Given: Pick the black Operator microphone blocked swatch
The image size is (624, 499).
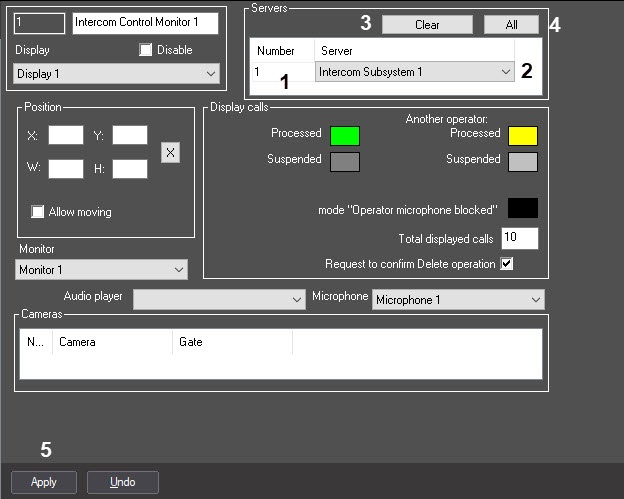Looking at the screenshot, I should 523,208.
